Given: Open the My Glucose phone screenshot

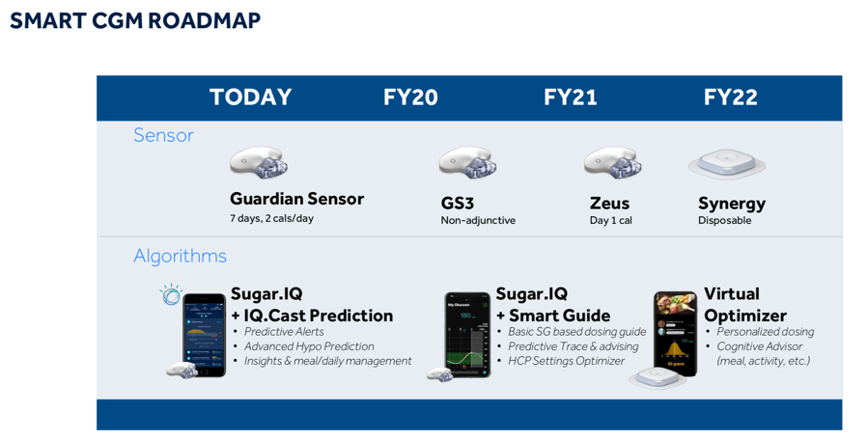Looking at the screenshot, I should pyautogui.click(x=467, y=335).
